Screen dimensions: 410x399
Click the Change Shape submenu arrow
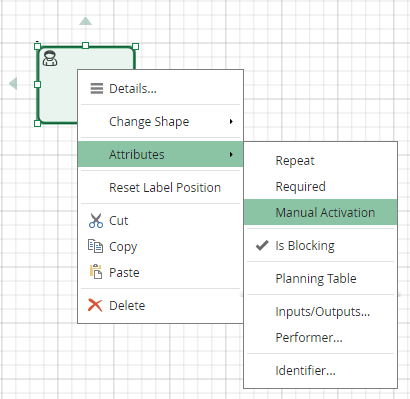[231, 122]
